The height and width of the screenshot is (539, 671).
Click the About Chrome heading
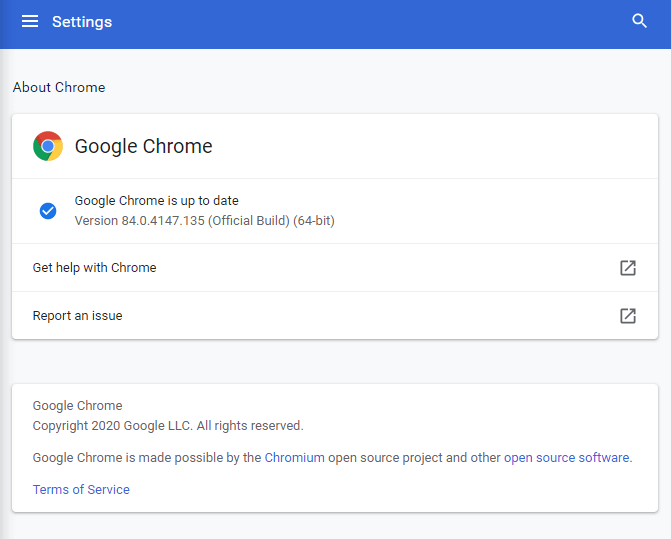point(59,87)
